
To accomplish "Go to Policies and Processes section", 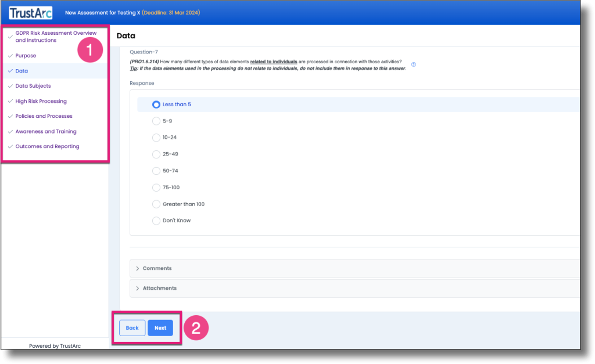I will tap(44, 116).
